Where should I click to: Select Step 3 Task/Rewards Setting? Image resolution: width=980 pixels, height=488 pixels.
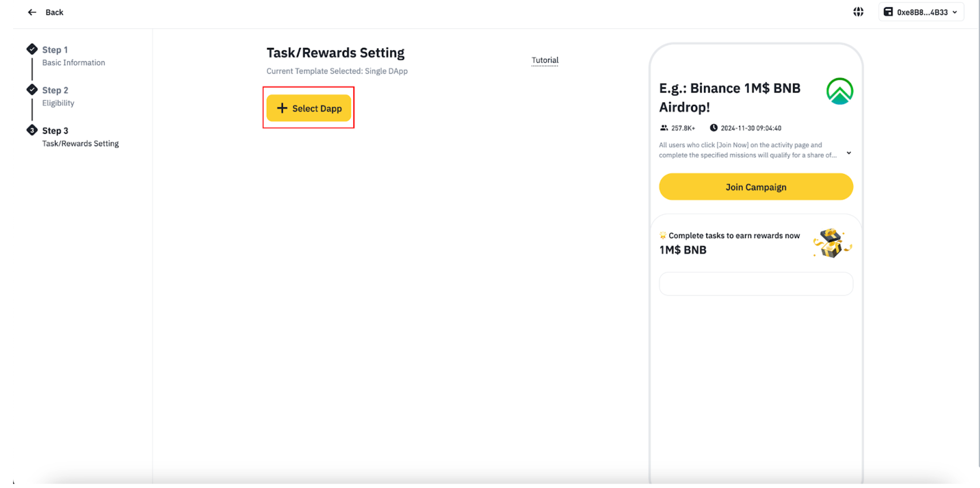click(80, 137)
